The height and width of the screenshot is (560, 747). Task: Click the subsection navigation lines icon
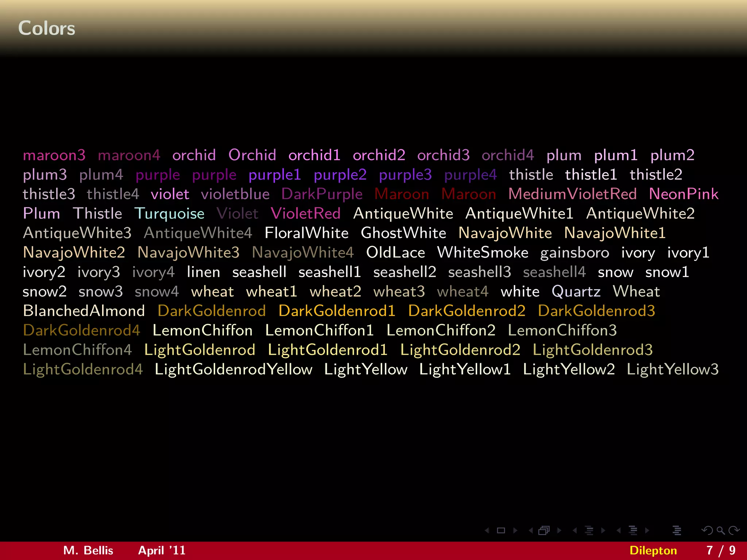click(x=589, y=530)
